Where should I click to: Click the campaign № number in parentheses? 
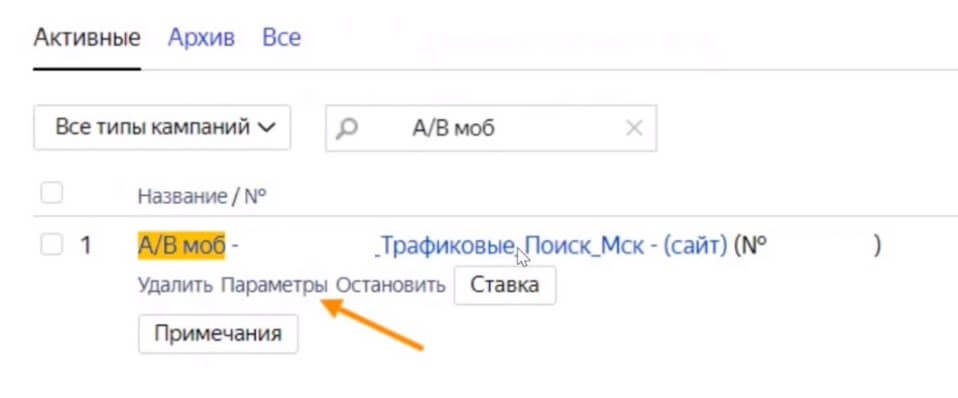click(807, 246)
